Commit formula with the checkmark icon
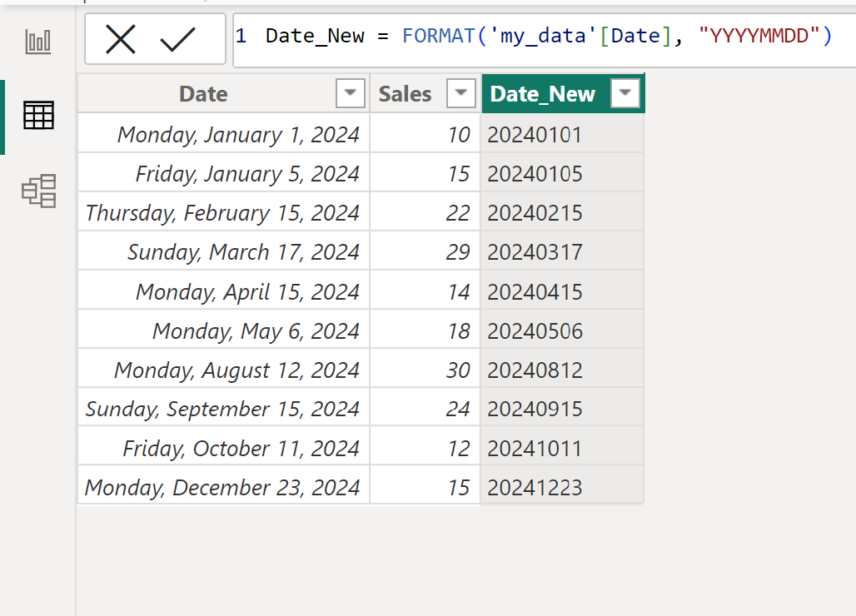Screen dimensions: 856x616 [177, 39]
